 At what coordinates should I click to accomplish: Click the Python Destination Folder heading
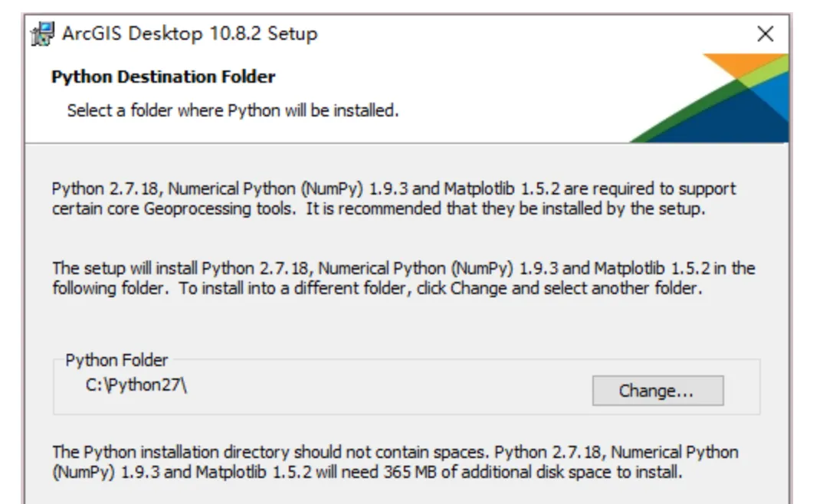point(163,77)
